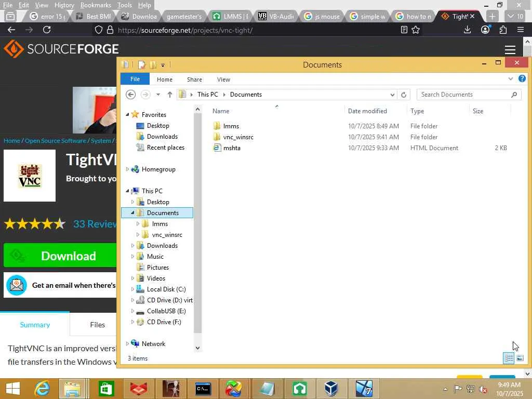Click Open Source Software breadcrumb link
Image resolution: width=532 pixels, height=399 pixels.
pyautogui.click(x=55, y=140)
